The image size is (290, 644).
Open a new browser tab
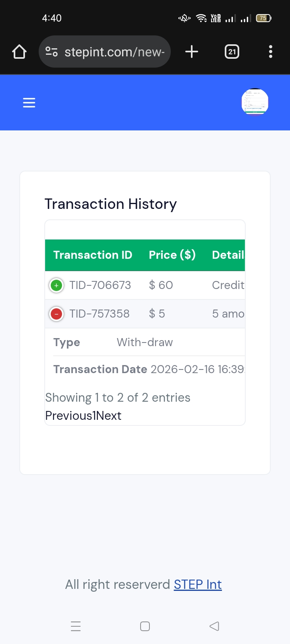point(192,52)
